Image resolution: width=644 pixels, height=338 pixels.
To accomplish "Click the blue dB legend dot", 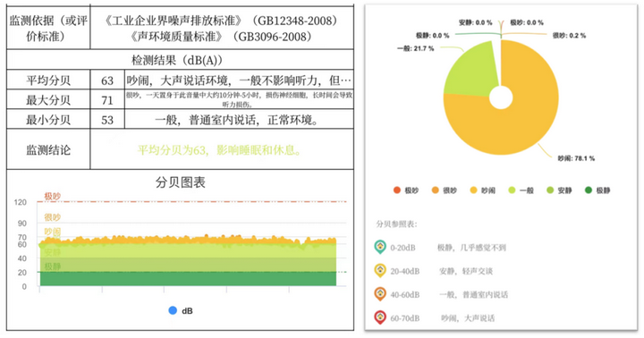I will point(173,310).
